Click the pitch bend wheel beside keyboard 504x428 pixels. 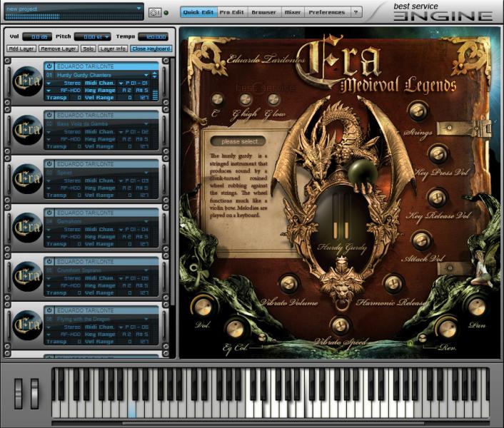pyautogui.click(x=19, y=394)
